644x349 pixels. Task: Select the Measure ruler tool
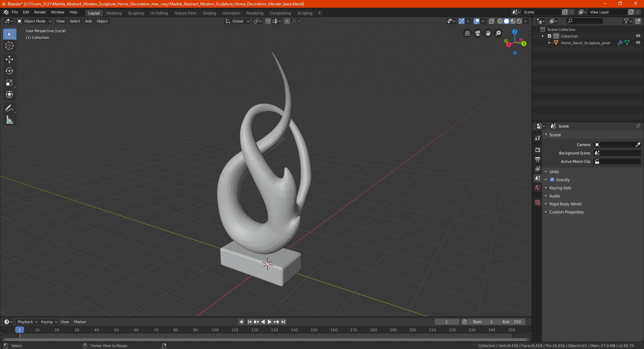10,120
